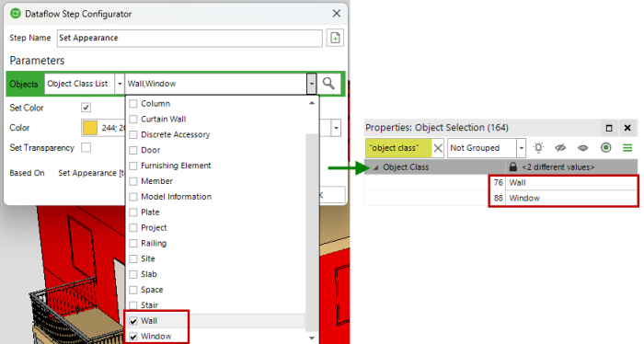Click the Objects parameter label
This screenshot has height=344, width=644.
pyautogui.click(x=24, y=84)
